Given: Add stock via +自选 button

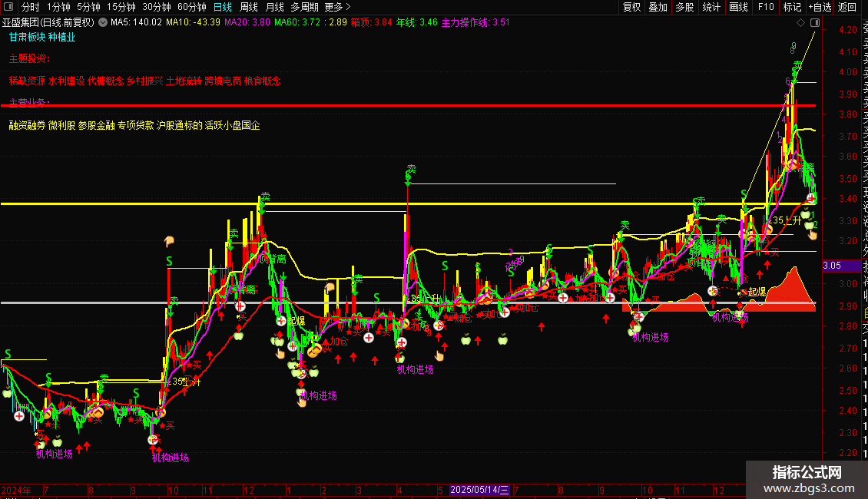Looking at the screenshot, I should click(x=820, y=7).
